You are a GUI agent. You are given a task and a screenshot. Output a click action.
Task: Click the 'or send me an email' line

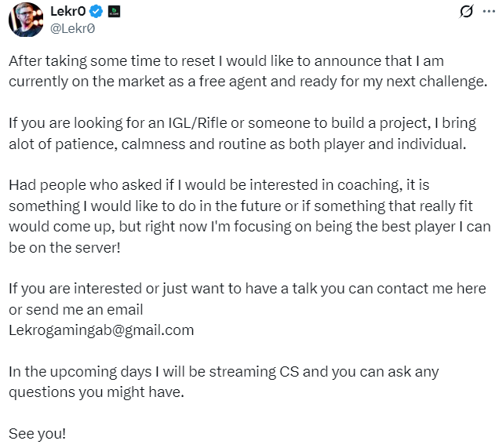(76, 310)
